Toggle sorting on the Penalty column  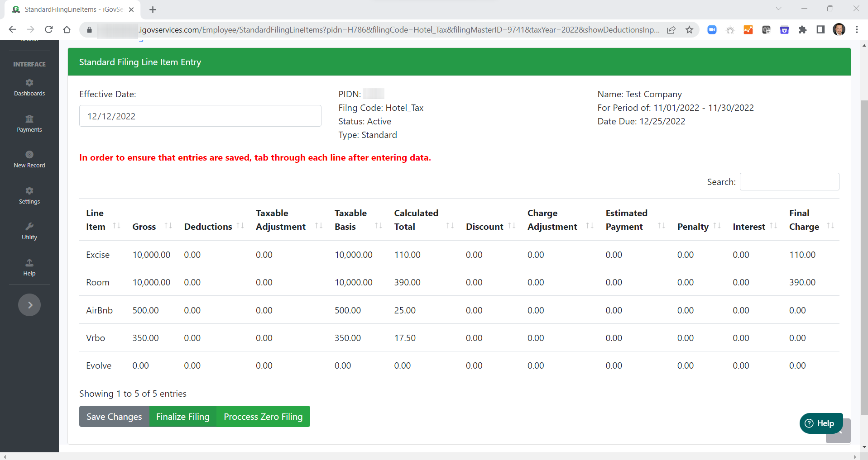(x=717, y=226)
